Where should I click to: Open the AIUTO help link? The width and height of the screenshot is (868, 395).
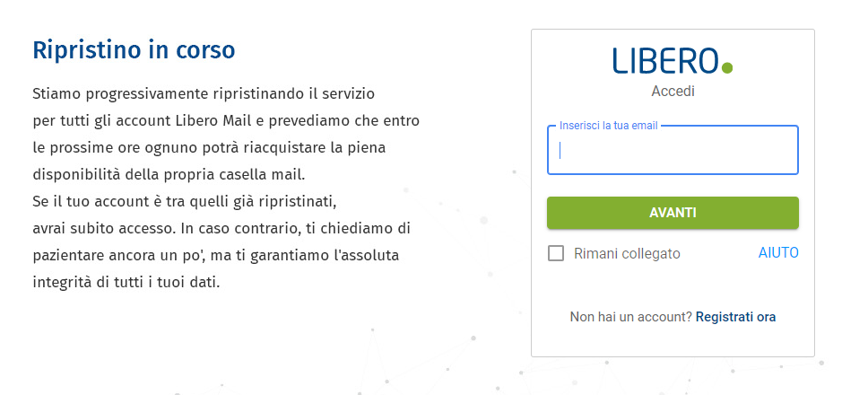[778, 253]
